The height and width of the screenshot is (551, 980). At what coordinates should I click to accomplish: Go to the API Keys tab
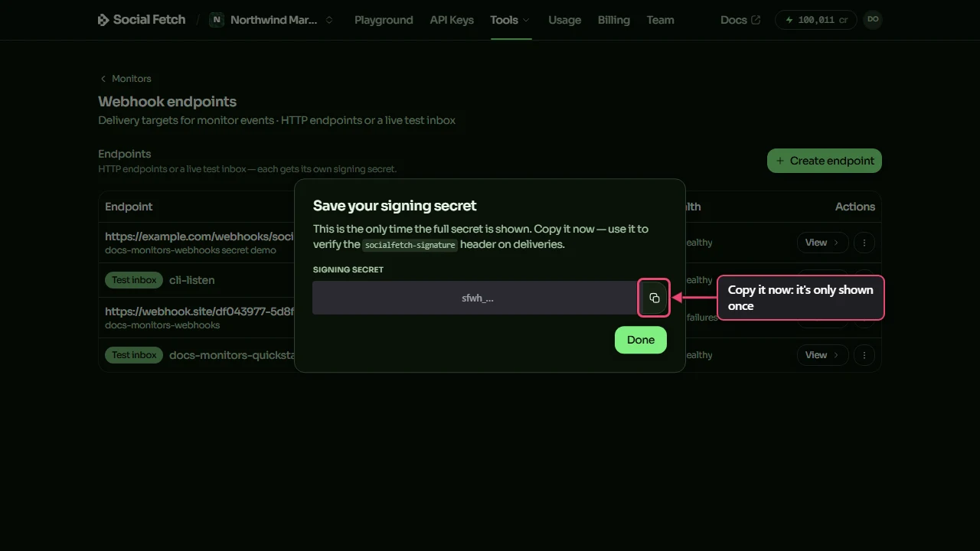click(x=452, y=20)
